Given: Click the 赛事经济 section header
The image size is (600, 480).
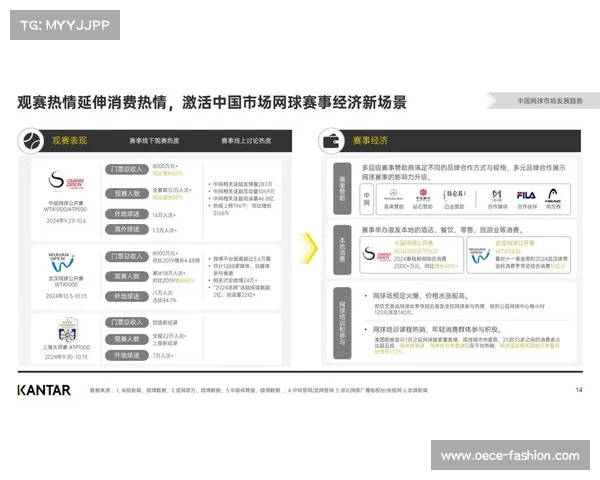Looking at the screenshot, I should [x=370, y=140].
